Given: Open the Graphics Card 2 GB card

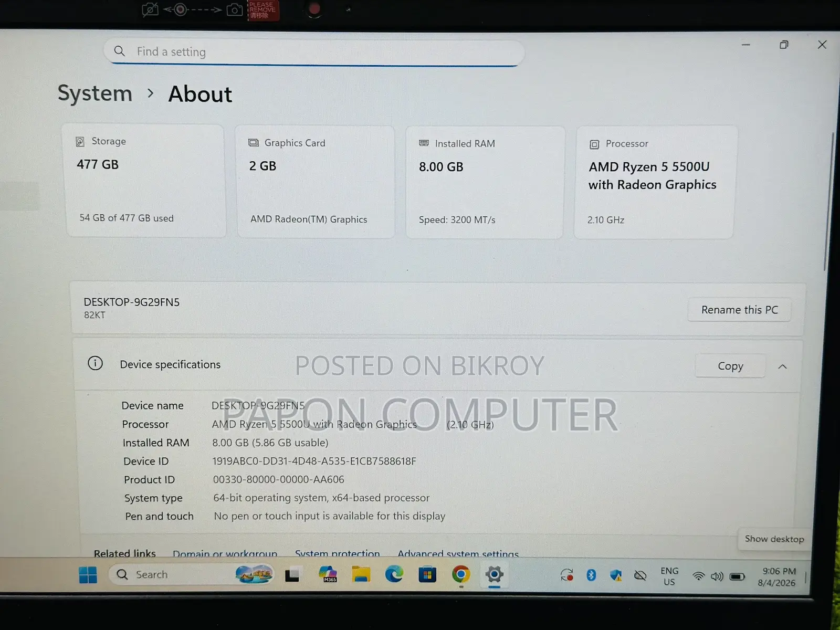Looking at the screenshot, I should tap(315, 182).
